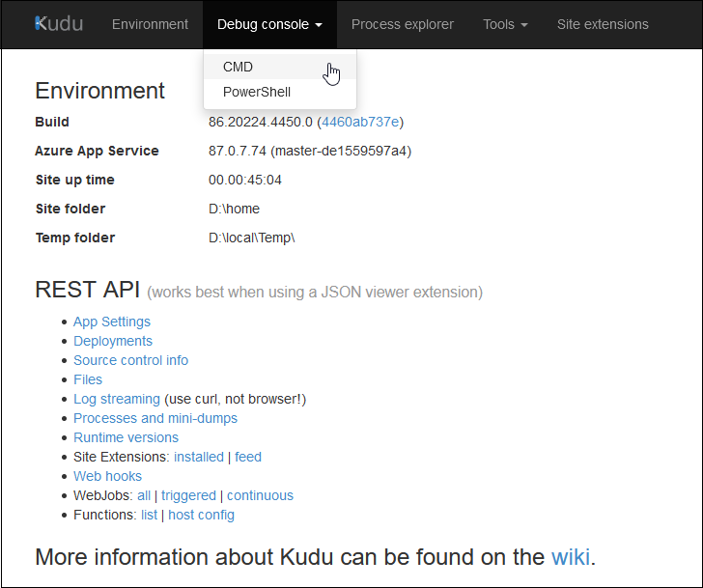The width and height of the screenshot is (703, 588).
Task: Click the Environment page heading
Action: point(100,91)
